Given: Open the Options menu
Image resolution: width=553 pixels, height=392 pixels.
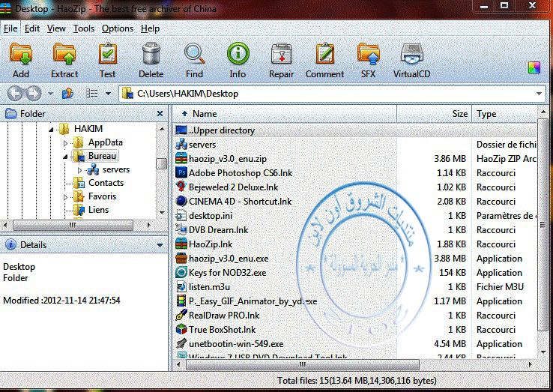Looking at the screenshot, I should point(118,28).
